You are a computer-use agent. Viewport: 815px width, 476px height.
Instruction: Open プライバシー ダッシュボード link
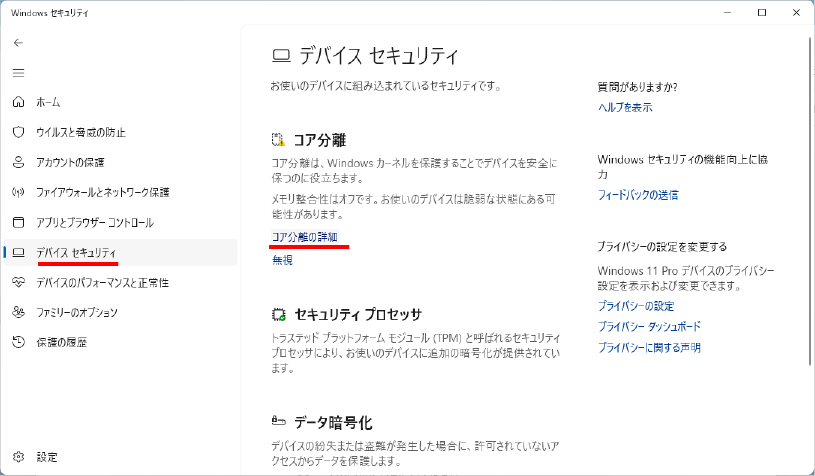click(x=649, y=326)
